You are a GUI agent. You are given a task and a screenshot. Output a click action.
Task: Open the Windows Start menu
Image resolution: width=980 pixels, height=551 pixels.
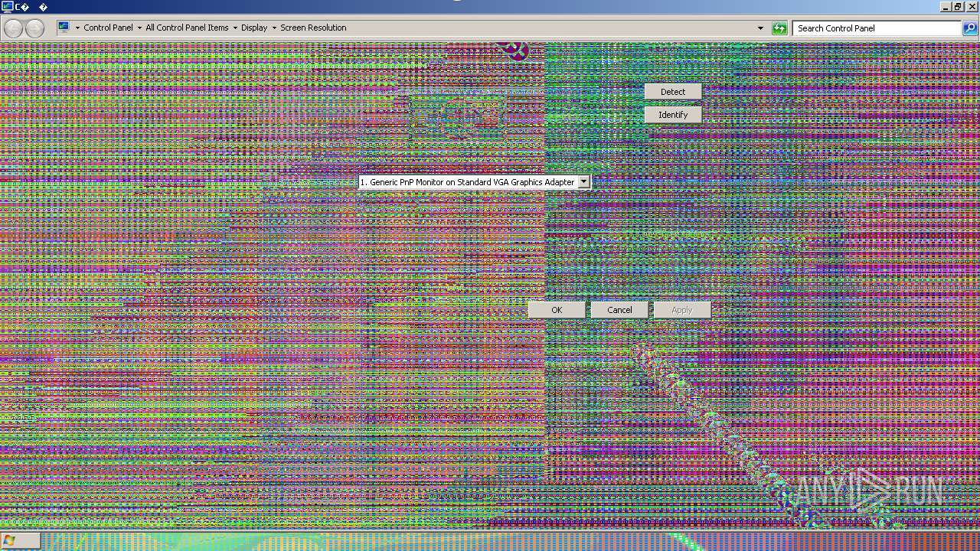tap(20, 540)
